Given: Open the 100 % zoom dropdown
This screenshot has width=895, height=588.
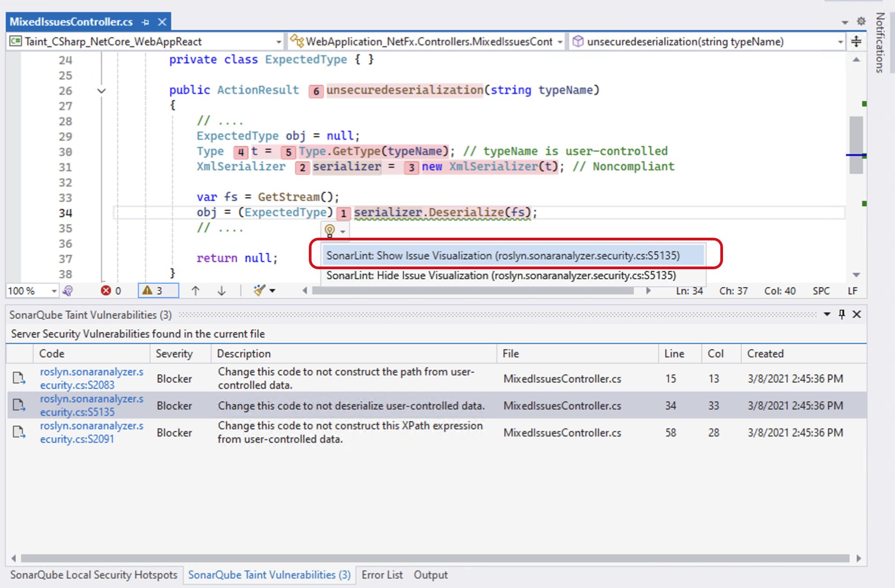Looking at the screenshot, I should pyautogui.click(x=54, y=291).
